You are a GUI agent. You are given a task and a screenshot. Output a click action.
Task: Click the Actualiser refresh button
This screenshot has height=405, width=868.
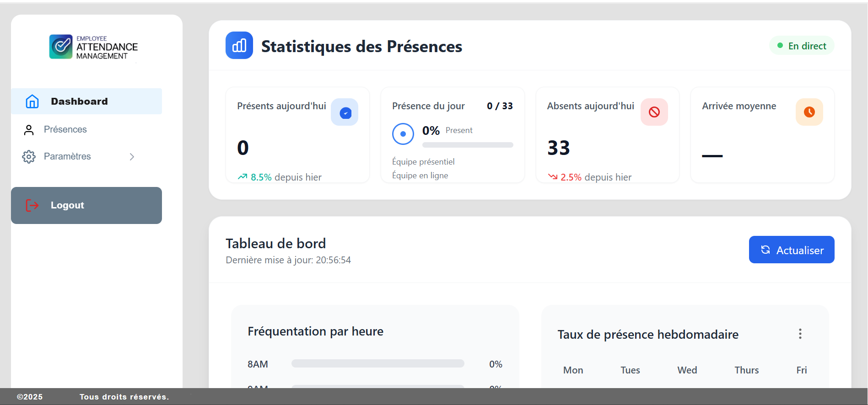(x=791, y=250)
